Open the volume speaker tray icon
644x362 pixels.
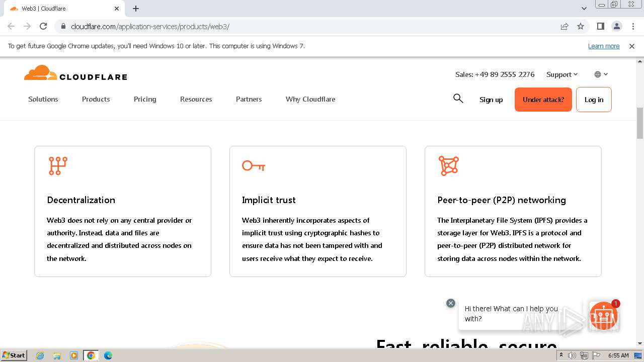(572, 355)
